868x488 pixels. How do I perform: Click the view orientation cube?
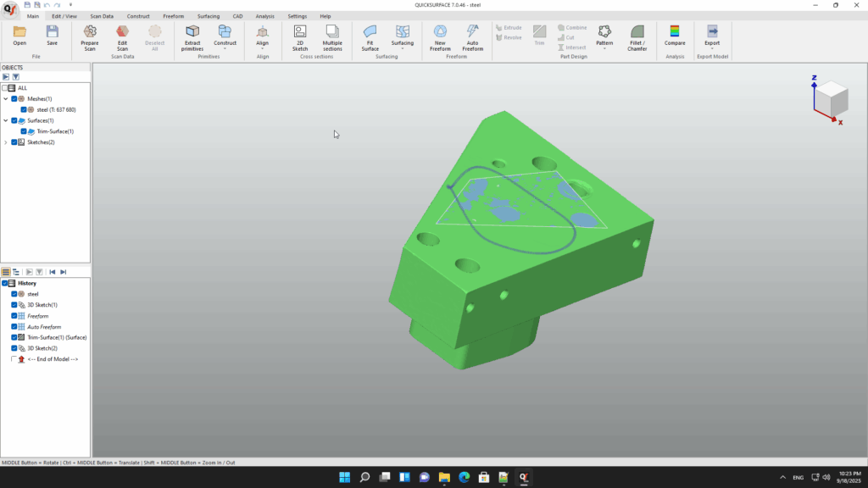tap(831, 98)
